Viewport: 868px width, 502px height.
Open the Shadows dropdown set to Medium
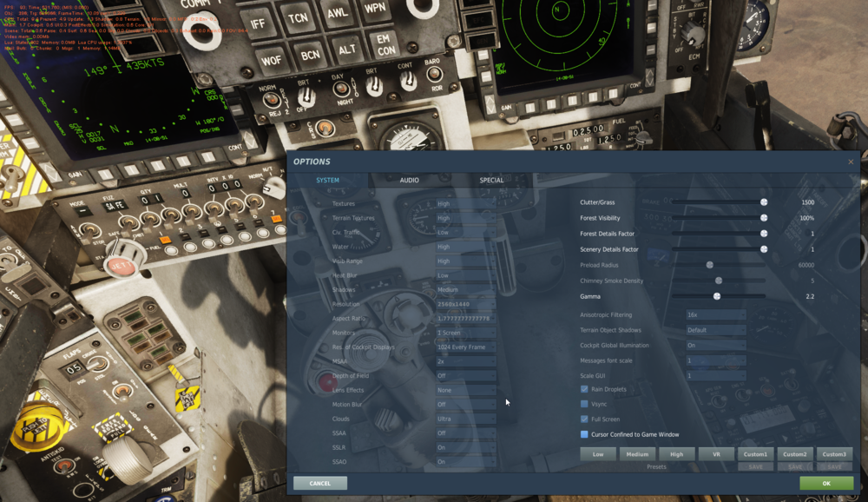[465, 290]
